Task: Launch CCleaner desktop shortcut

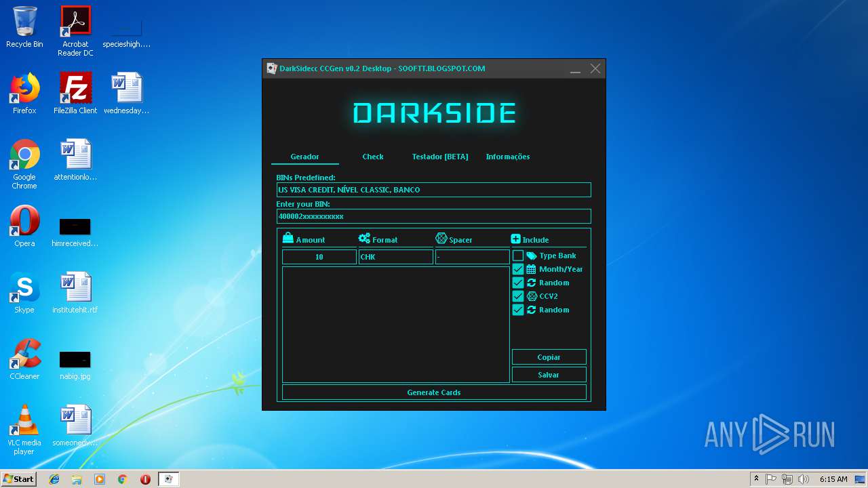Action: pos(24,359)
